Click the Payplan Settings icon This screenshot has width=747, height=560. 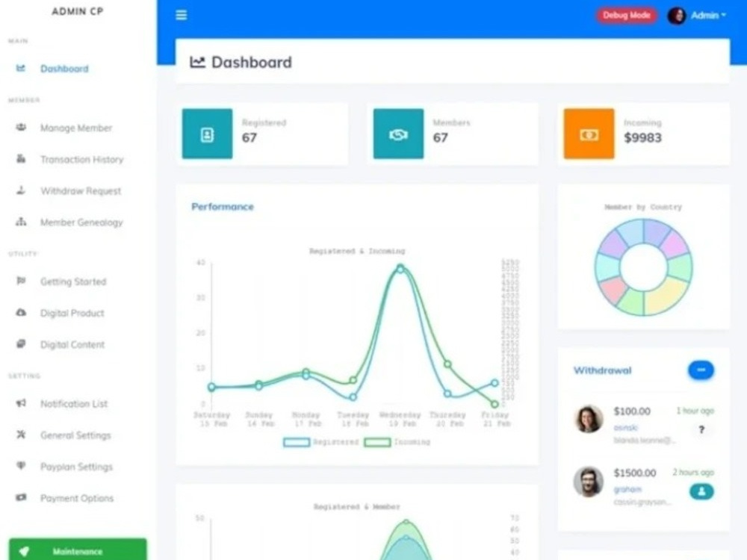tap(21, 466)
